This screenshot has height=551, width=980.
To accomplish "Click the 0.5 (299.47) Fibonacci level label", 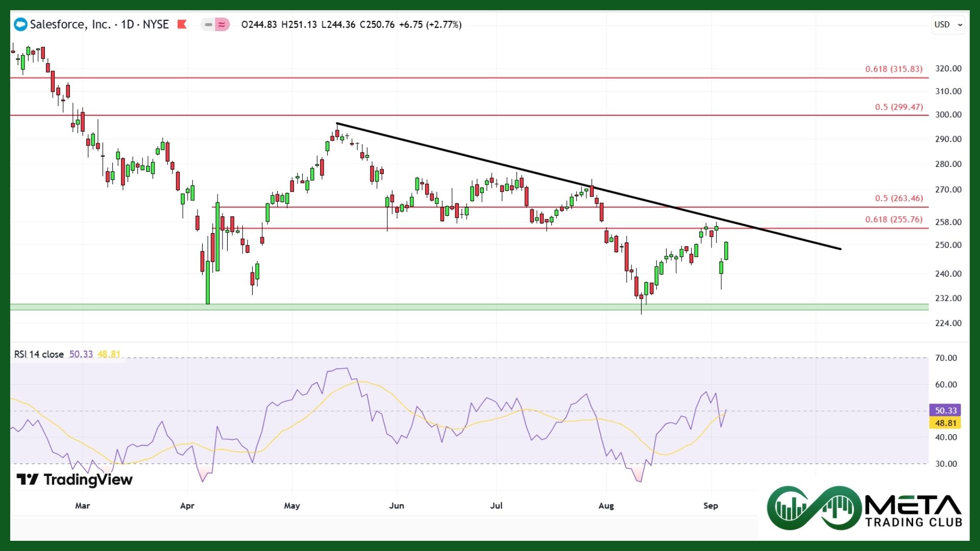I will [x=899, y=107].
